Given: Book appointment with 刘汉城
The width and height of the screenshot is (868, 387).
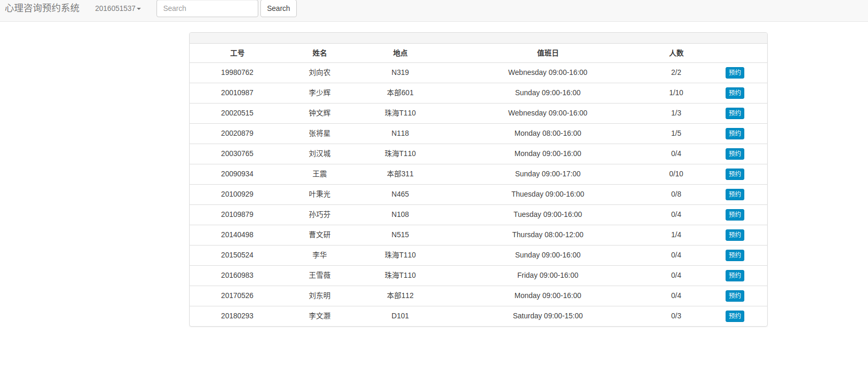Looking at the screenshot, I should [735, 154].
